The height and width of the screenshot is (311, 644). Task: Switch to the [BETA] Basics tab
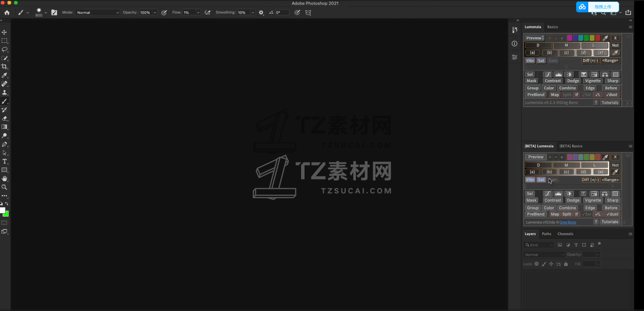tap(571, 146)
